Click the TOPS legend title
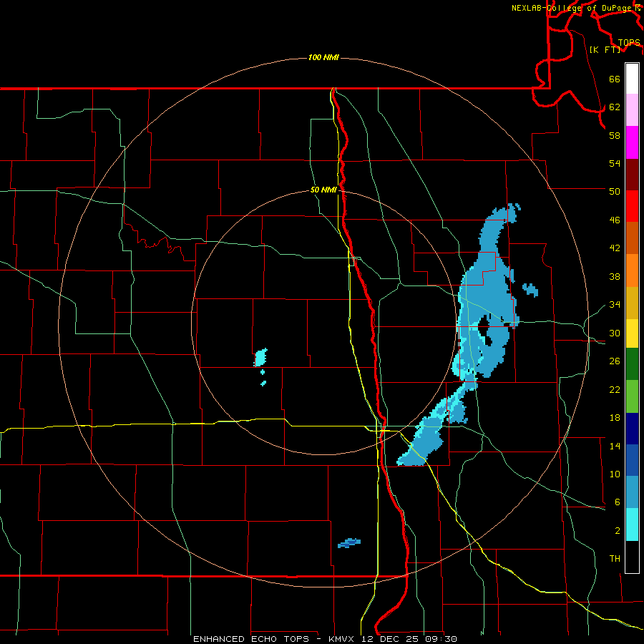The width and height of the screenshot is (644, 644). (x=629, y=43)
